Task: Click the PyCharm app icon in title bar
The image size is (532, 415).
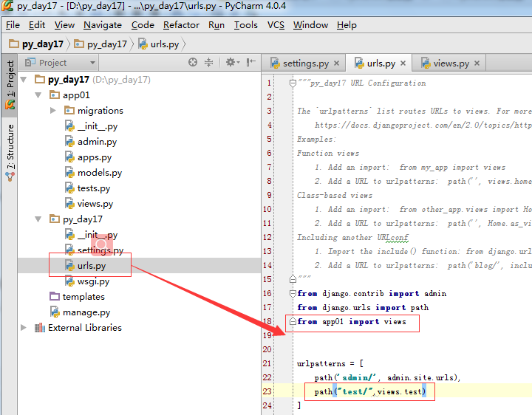Action: click(8, 7)
